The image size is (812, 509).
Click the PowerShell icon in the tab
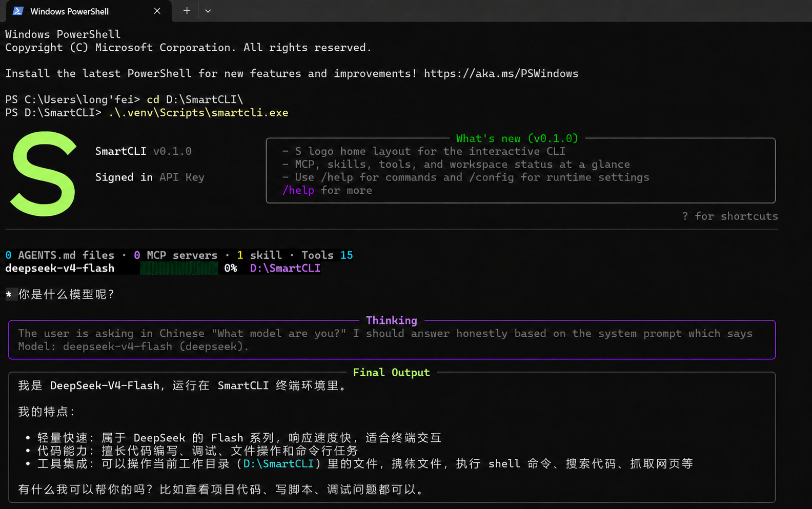18,11
